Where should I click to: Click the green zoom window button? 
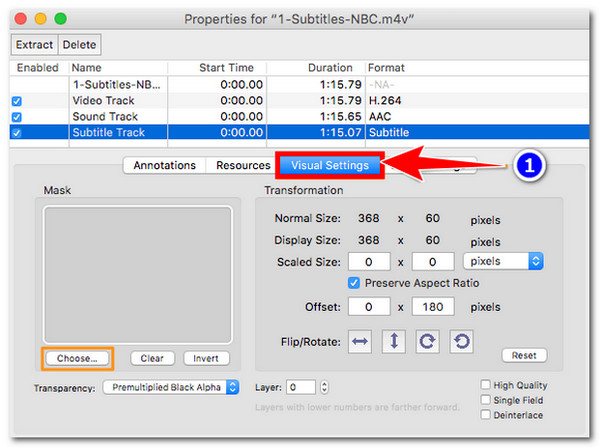pyautogui.click(x=60, y=19)
